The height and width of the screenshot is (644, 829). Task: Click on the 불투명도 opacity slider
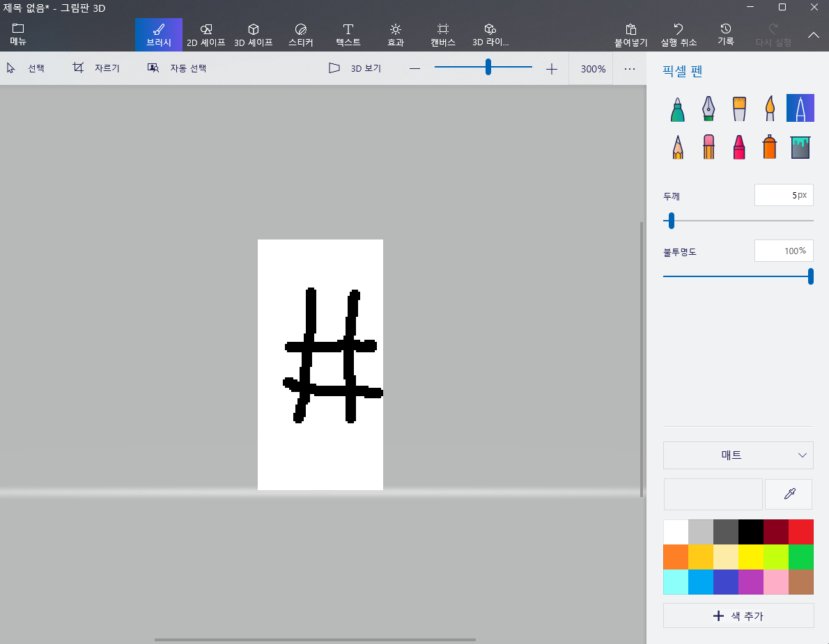click(738, 276)
